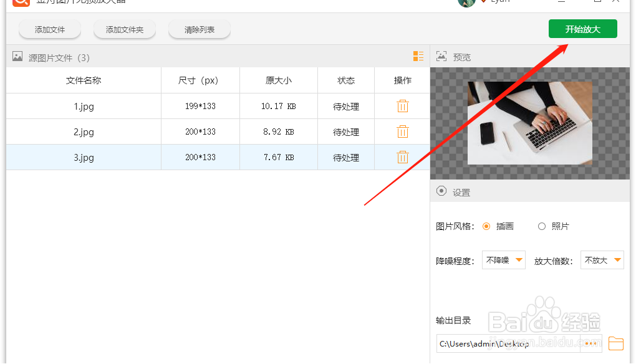This screenshot has width=636, height=364.
Task: Click the user avatar picture
Action: [x=466, y=2]
